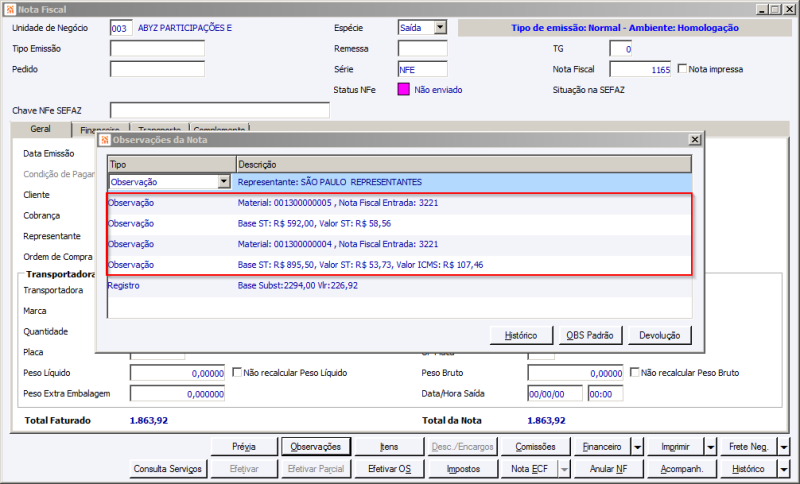Click the Hora Saída time field 00:00
The width and height of the screenshot is (800, 484).
coord(606,394)
